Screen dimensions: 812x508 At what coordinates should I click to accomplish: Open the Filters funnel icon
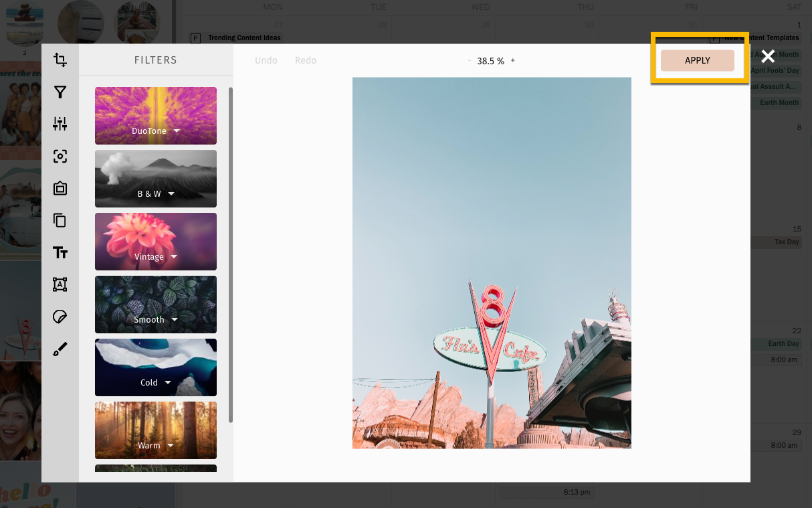(60, 92)
